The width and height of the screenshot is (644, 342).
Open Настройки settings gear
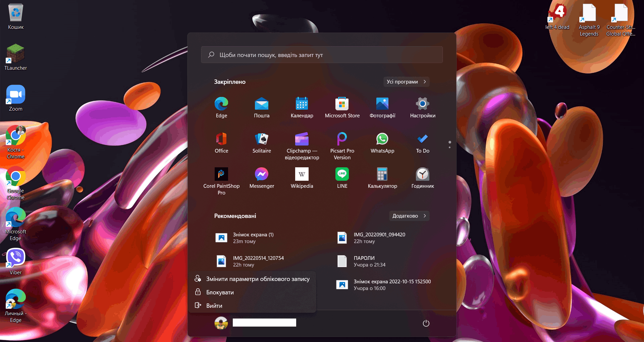(x=423, y=108)
